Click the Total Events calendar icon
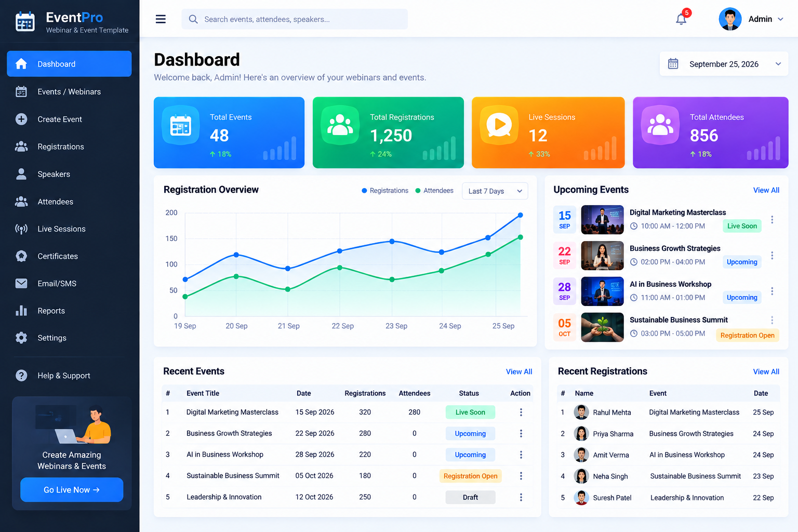The image size is (798, 532). pos(181,125)
